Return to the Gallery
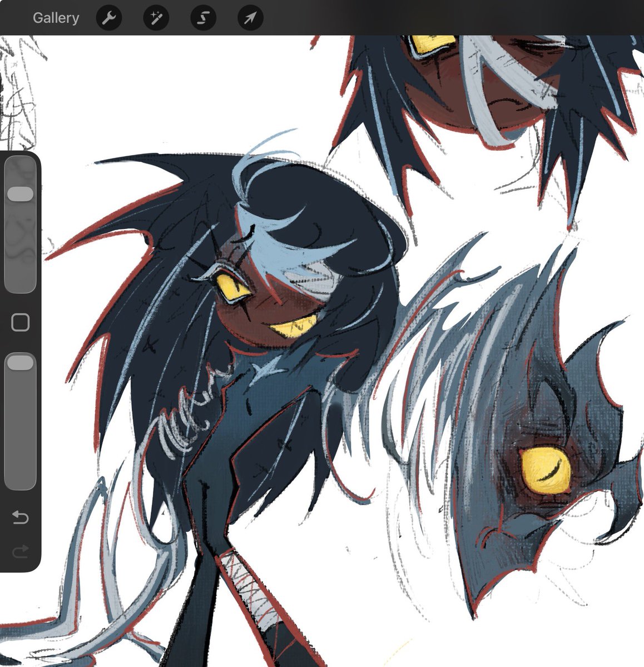Screen dimensions: 644x667 (x=56, y=18)
